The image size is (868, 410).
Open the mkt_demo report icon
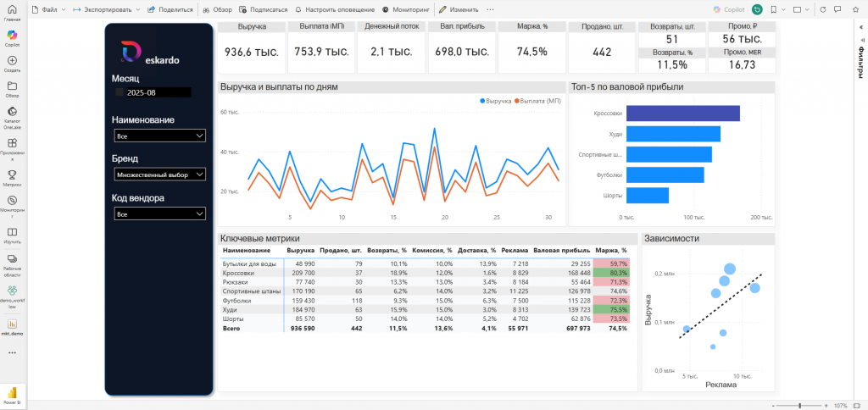[x=12, y=325]
